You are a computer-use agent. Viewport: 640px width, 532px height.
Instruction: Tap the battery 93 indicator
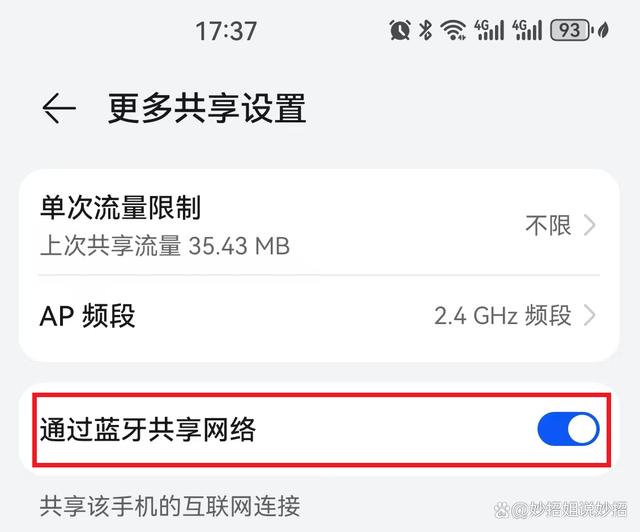pyautogui.click(x=571, y=30)
